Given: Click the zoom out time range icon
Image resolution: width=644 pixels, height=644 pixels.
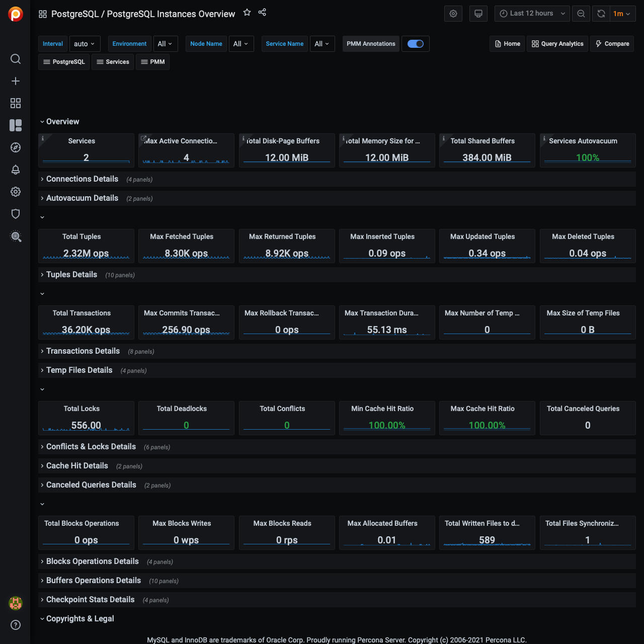Looking at the screenshot, I should (581, 14).
